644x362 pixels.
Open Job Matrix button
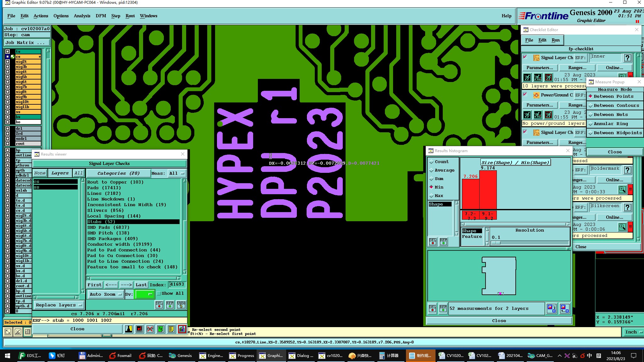[x=27, y=43]
